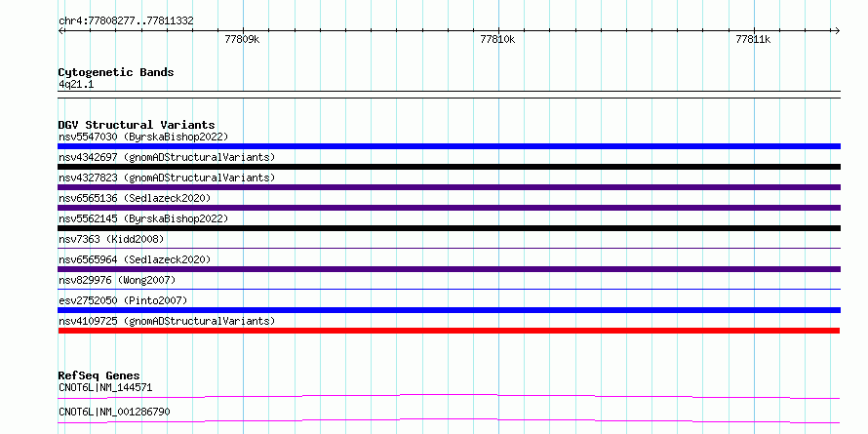The image size is (868, 434).
Task: Select the nsv7363 (Kidd2008) label
Action: point(111,239)
